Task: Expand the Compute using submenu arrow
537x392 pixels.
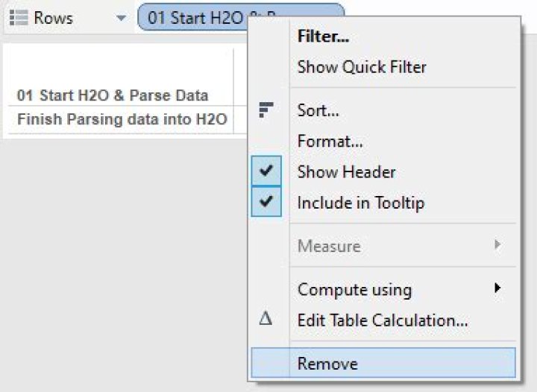Action: click(497, 288)
